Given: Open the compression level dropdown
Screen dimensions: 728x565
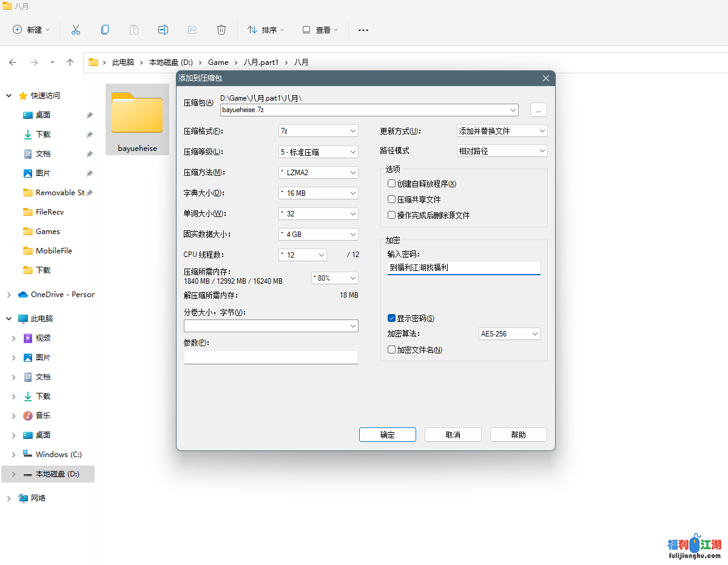Looking at the screenshot, I should [x=318, y=152].
